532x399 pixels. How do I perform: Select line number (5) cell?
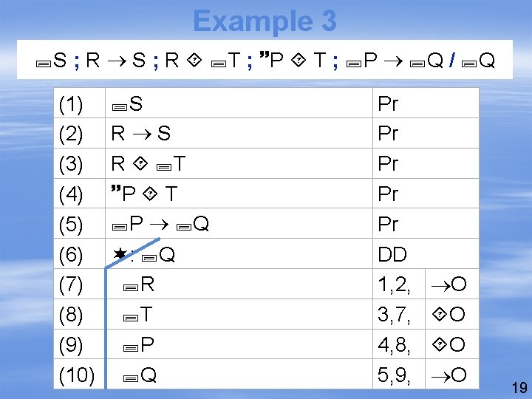[x=79, y=223]
